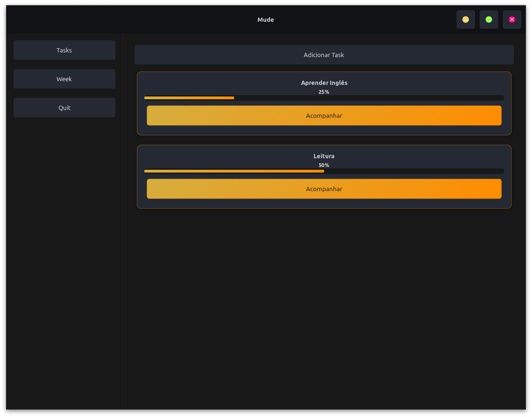Click the 25% progress label

[x=324, y=92]
